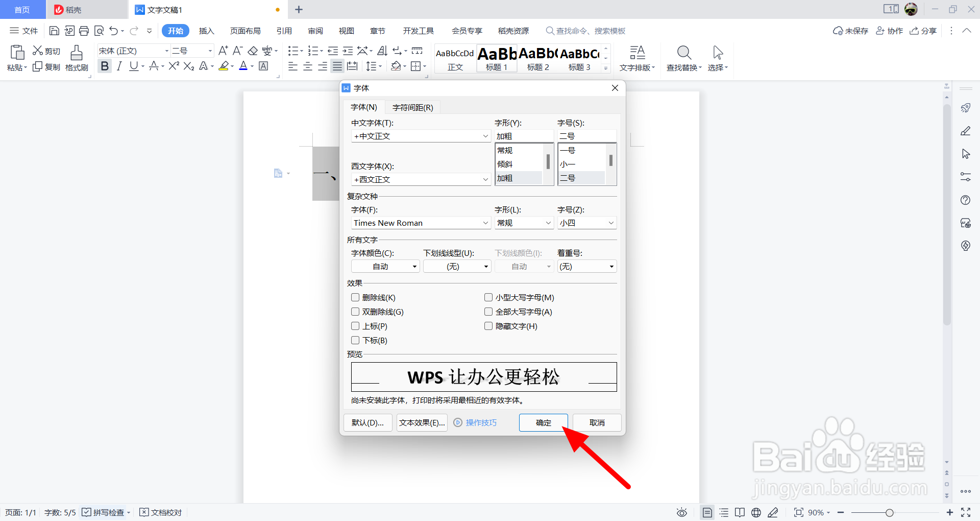980x521 pixels.
Task: Click the web layout globe icon
Action: click(x=756, y=512)
